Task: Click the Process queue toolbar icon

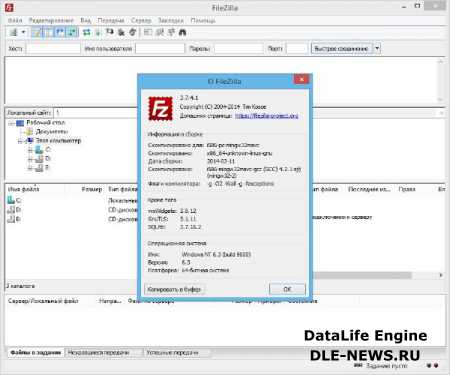Action: 98,32
